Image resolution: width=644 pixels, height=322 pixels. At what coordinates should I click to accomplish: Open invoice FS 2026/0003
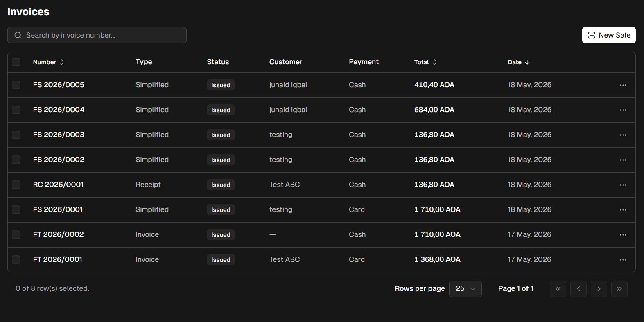59,135
